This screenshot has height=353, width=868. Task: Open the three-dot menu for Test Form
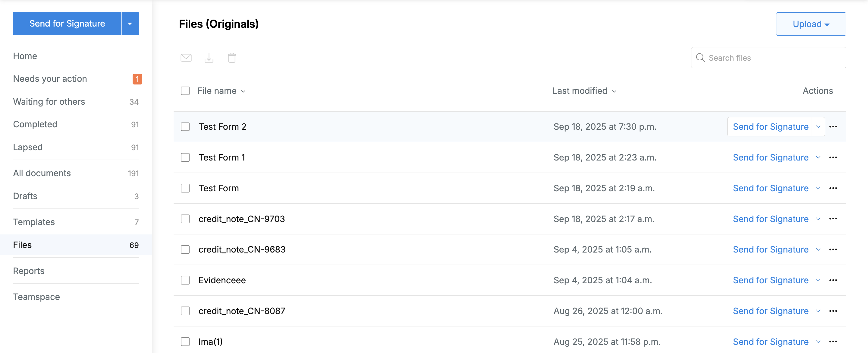(x=833, y=188)
